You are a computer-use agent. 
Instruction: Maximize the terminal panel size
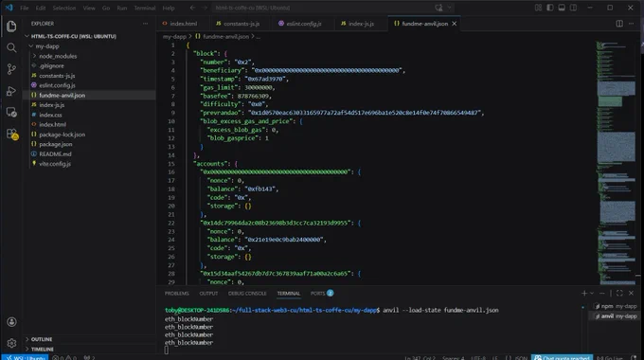(619, 293)
